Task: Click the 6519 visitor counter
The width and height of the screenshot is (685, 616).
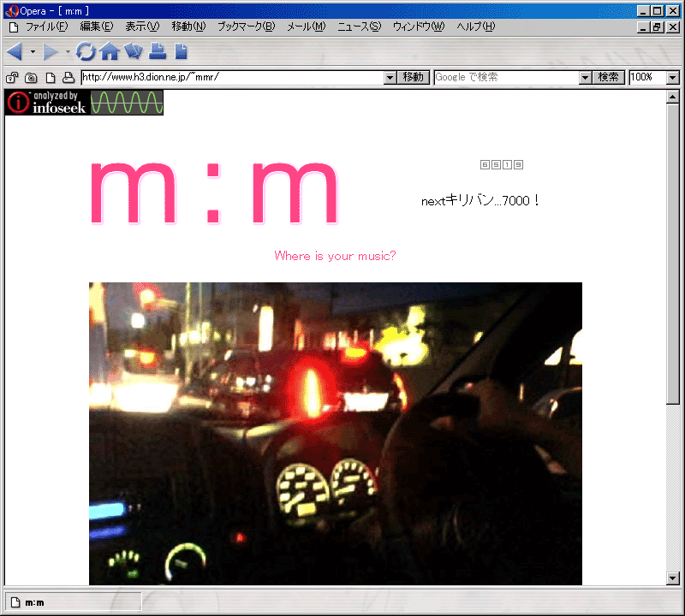Action: click(x=502, y=164)
